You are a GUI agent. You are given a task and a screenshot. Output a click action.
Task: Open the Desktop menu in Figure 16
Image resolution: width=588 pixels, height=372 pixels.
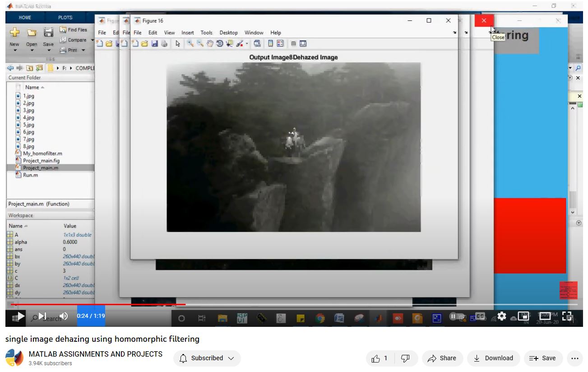point(228,33)
